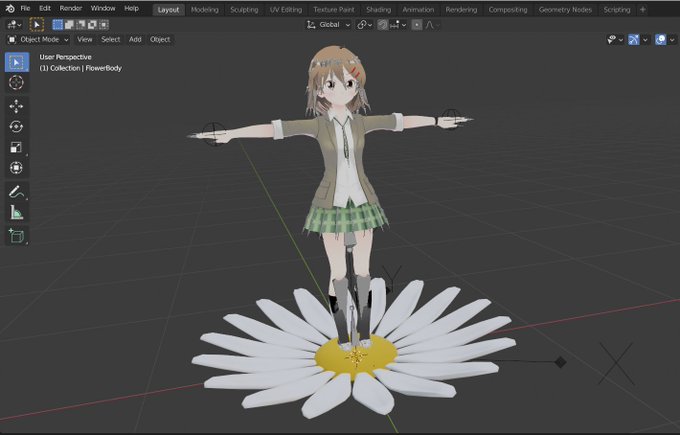680x435 pixels.
Task: Select the Select Box tool in toolbar
Action: click(x=17, y=62)
